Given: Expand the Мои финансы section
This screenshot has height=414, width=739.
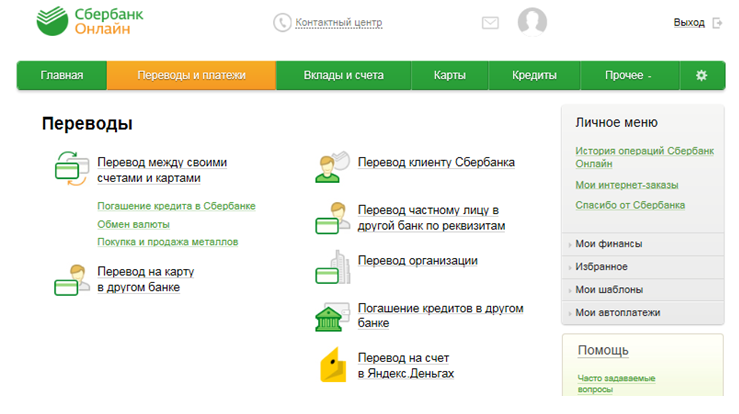Looking at the screenshot, I should [x=643, y=244].
